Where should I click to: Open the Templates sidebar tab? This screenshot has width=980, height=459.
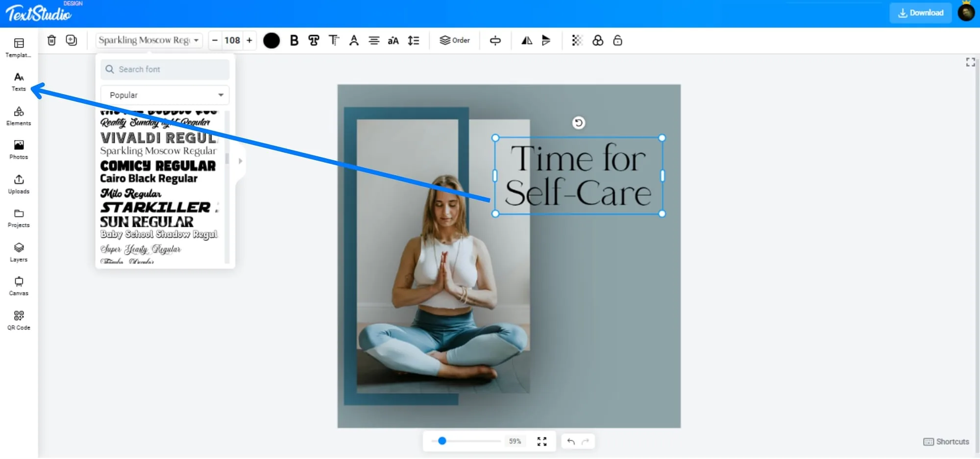pos(19,48)
